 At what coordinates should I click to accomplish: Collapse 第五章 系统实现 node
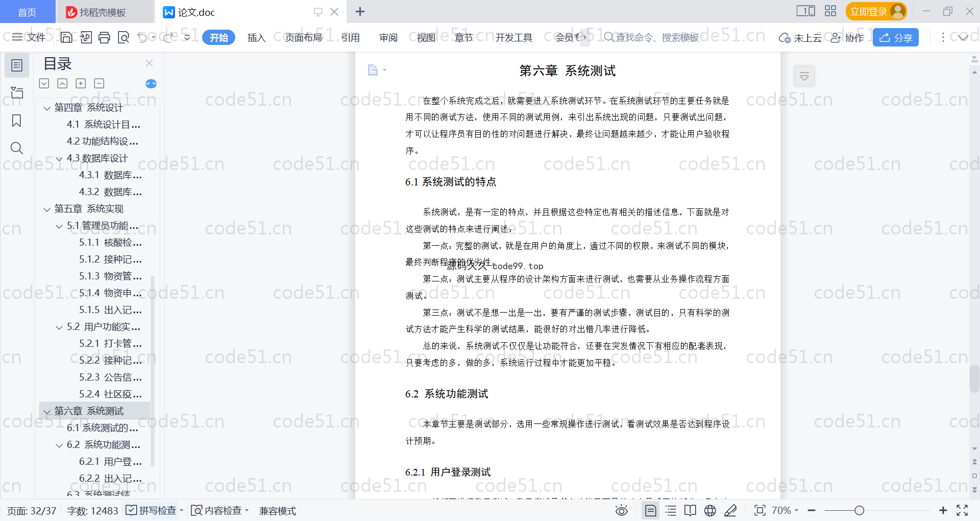[x=47, y=209]
